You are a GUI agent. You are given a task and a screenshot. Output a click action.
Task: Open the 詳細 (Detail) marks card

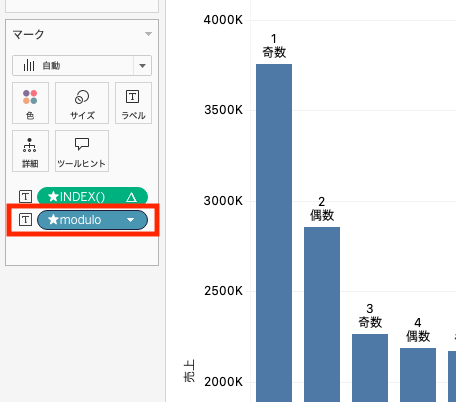30,151
